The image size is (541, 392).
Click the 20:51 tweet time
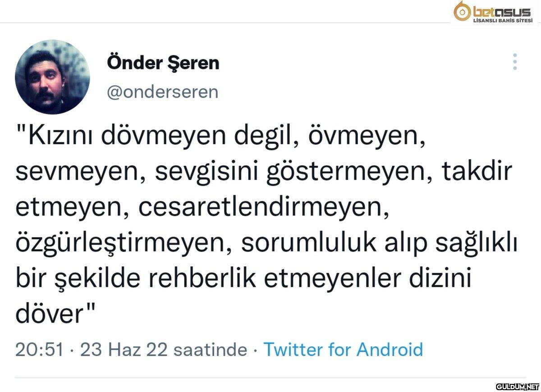click(x=39, y=350)
